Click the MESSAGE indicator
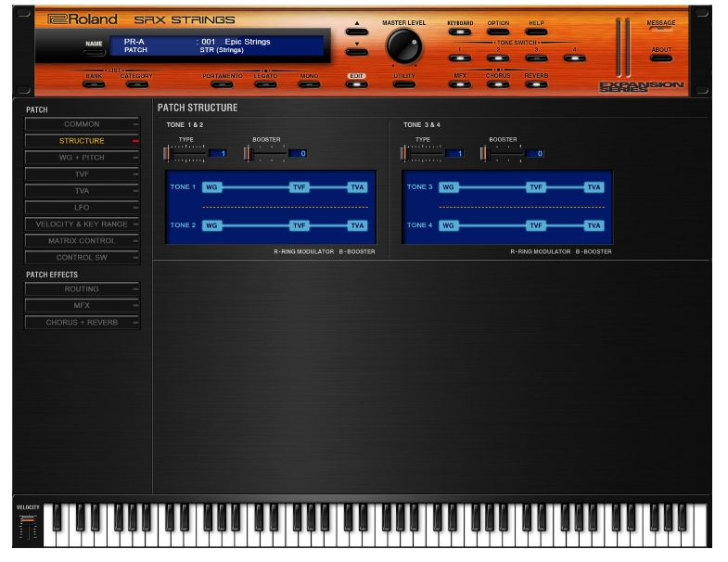728x562 pixels. 660,29
